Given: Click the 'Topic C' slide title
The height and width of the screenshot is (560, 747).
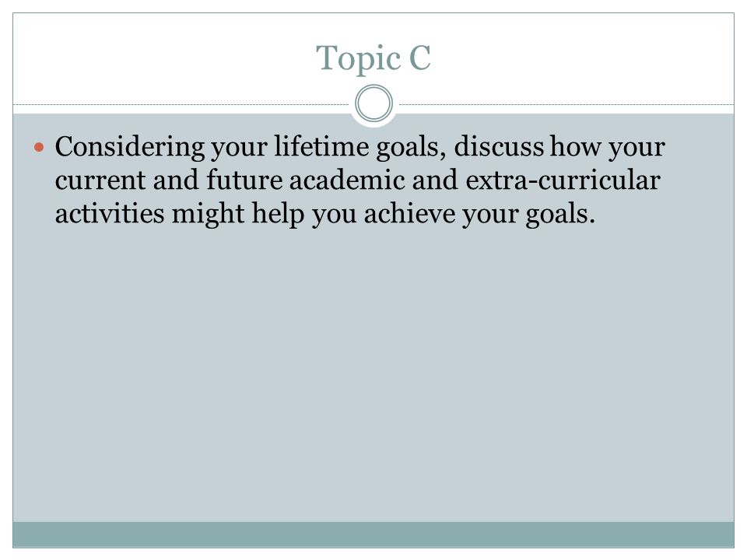Looking at the screenshot, I should [x=373, y=58].
